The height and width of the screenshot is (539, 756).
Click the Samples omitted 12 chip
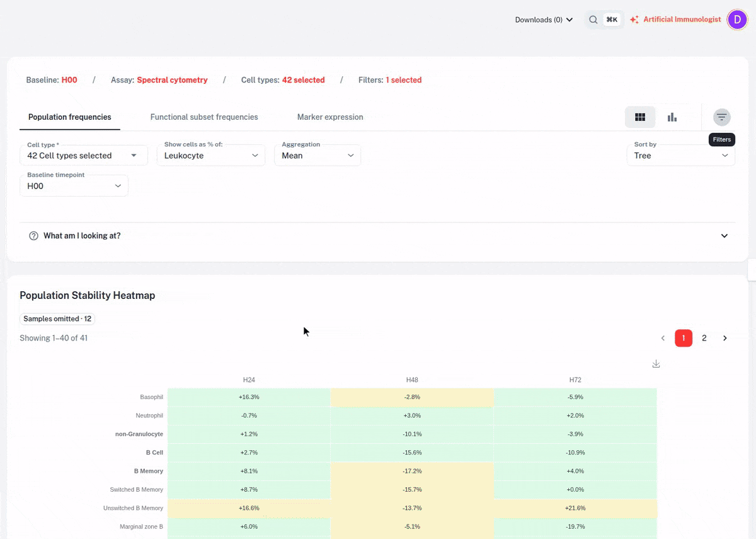58,319
